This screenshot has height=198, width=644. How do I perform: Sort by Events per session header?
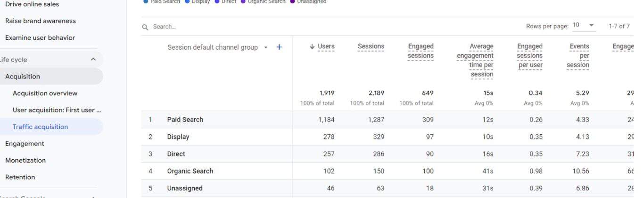pyautogui.click(x=578, y=56)
